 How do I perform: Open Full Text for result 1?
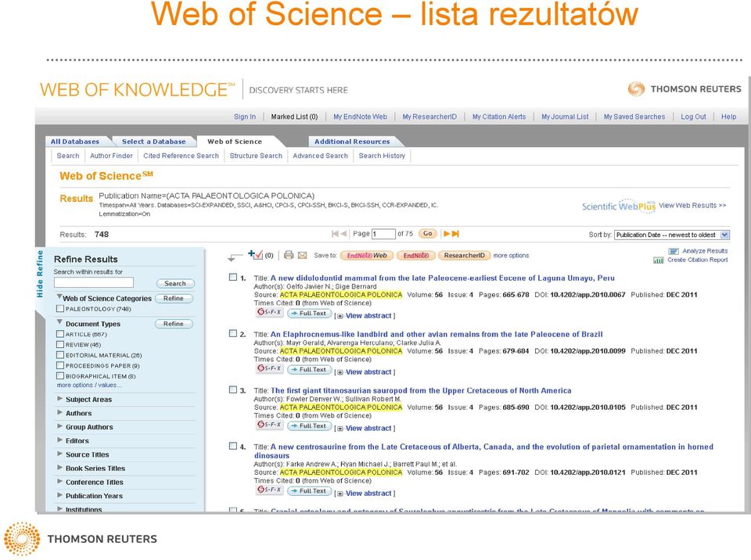coord(310,314)
